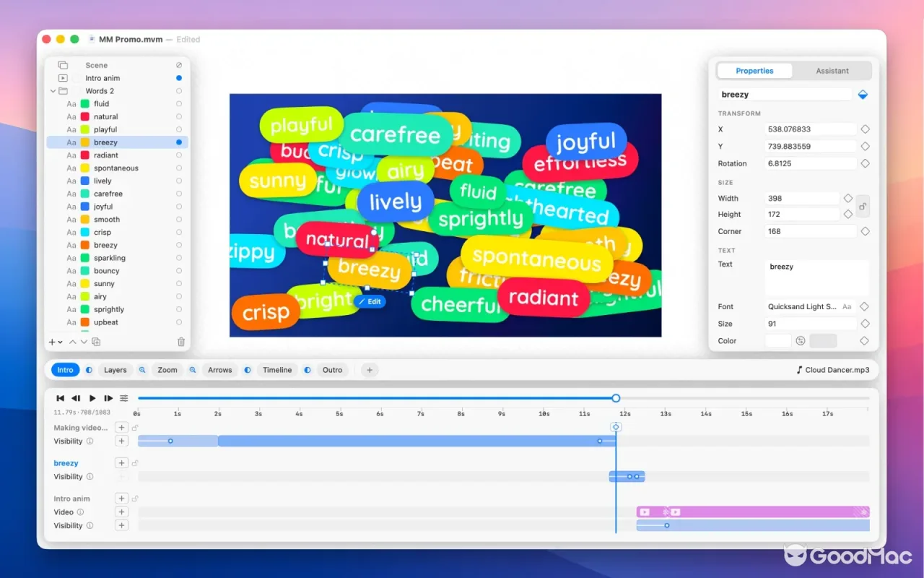Click the blue diamond icon beside the name field
Image resolution: width=924 pixels, height=578 pixels.
(x=863, y=95)
